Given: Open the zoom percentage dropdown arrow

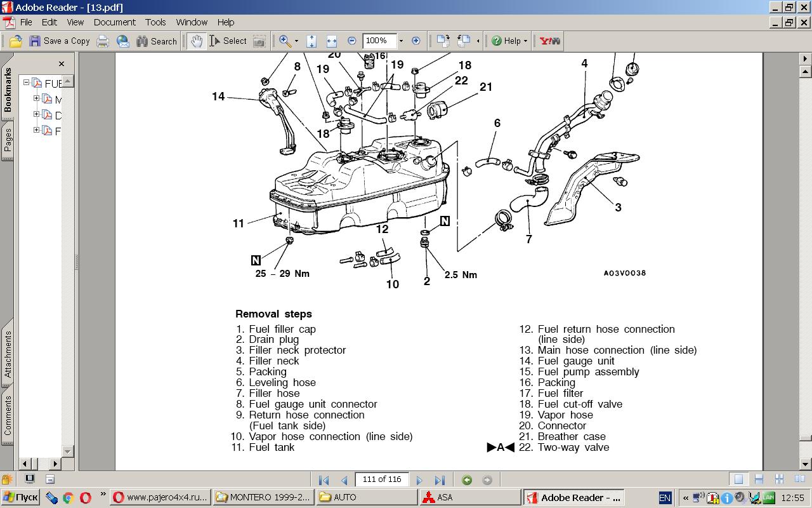Looking at the screenshot, I should 401,41.
